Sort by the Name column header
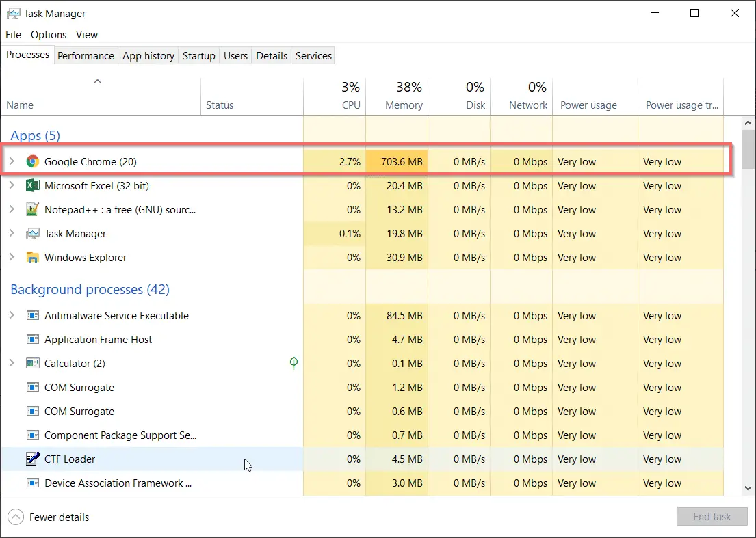The width and height of the screenshot is (756, 538). pyautogui.click(x=101, y=96)
